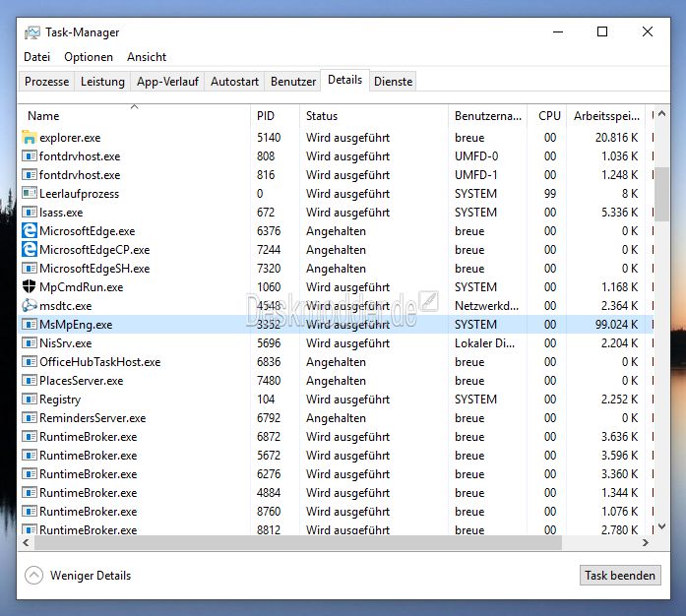Image resolution: width=686 pixels, height=616 pixels.
Task: Click the msdtc.exe process icon
Action: [29, 305]
